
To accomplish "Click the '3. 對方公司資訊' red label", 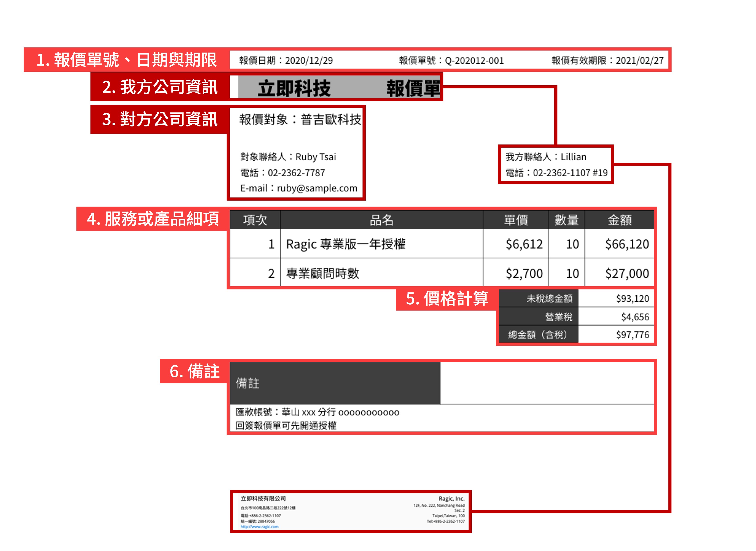I will pyautogui.click(x=160, y=119).
